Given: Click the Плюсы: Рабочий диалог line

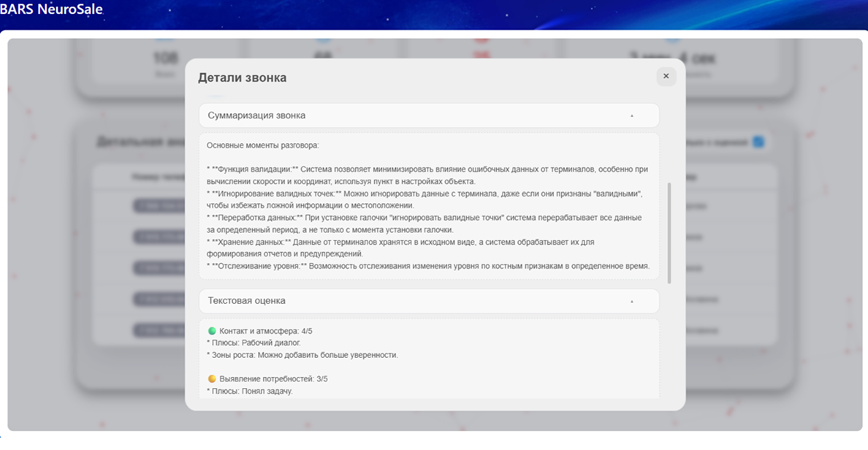Looking at the screenshot, I should [254, 343].
